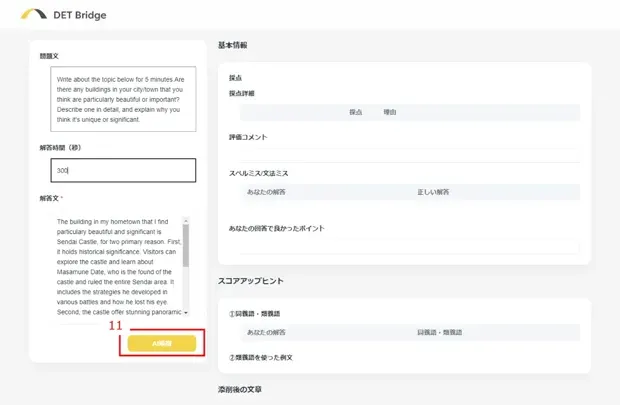Click the スコアアップヒント heading

251,281
